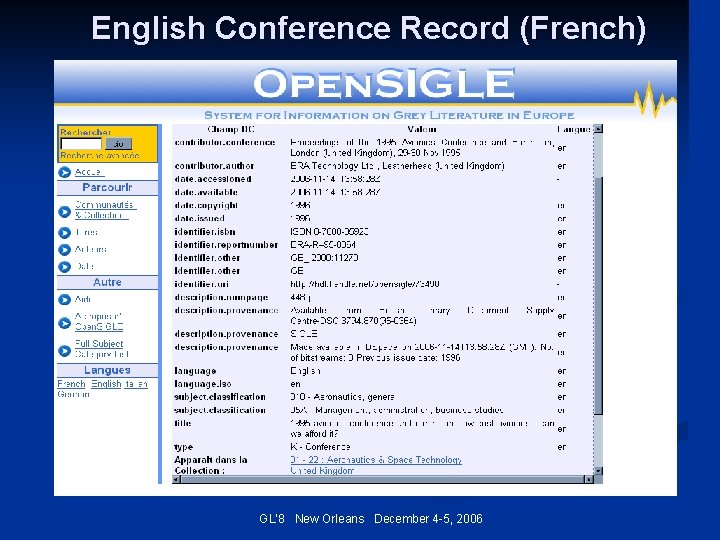The height and width of the screenshot is (540, 720).
Task: Click the type field label
Action: 183,447
